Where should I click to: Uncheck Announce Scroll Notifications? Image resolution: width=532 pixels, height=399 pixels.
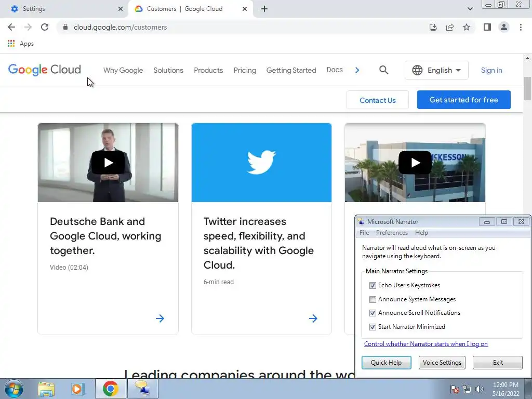pyautogui.click(x=373, y=313)
